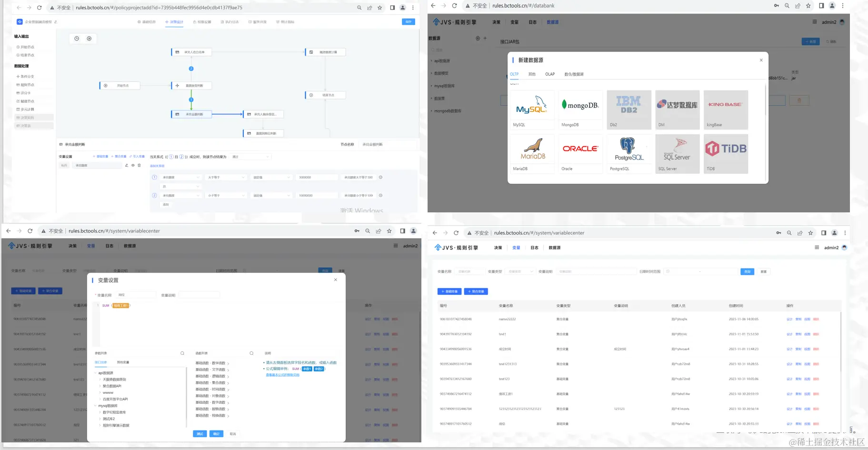
Task: Switch to the 数仓/数据湖 tab in 新建数据源
Action: 574,74
